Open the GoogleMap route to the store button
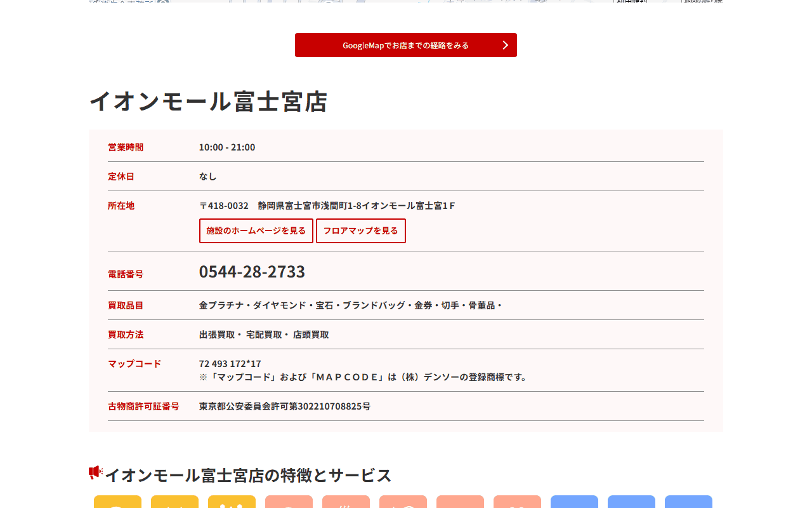 tap(406, 45)
